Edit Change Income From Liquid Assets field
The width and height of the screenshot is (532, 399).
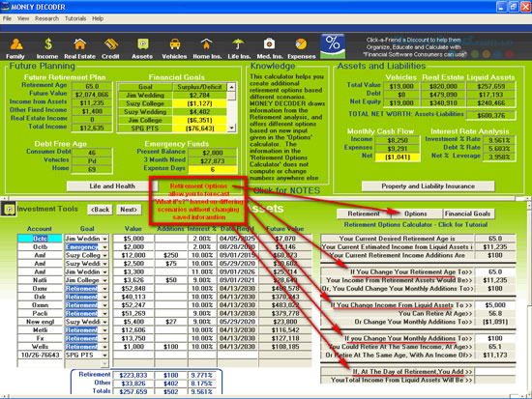495,305
